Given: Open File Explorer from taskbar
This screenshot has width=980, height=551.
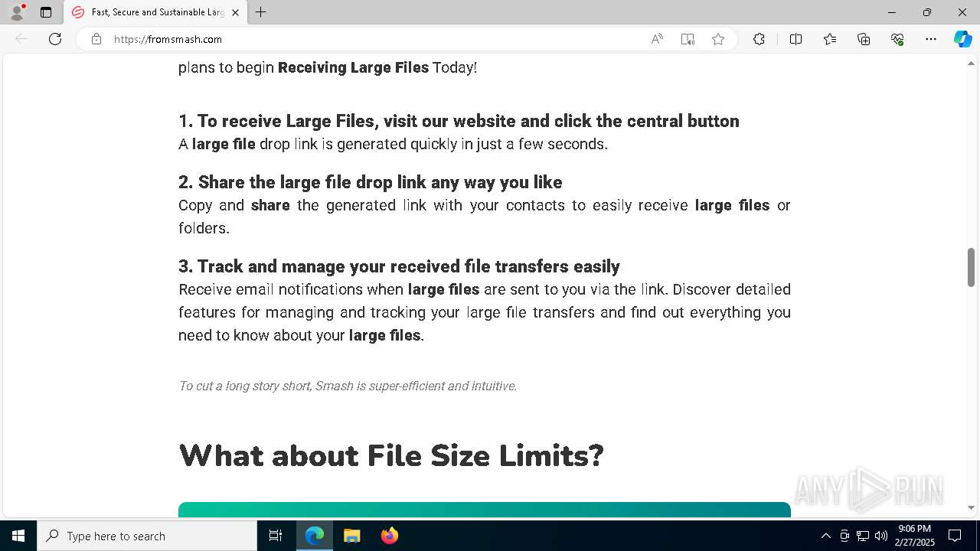Looking at the screenshot, I should (351, 536).
